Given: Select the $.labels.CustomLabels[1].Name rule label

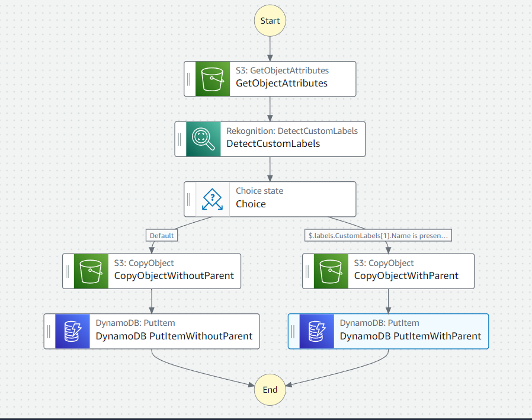Looking at the screenshot, I should click(x=378, y=235).
